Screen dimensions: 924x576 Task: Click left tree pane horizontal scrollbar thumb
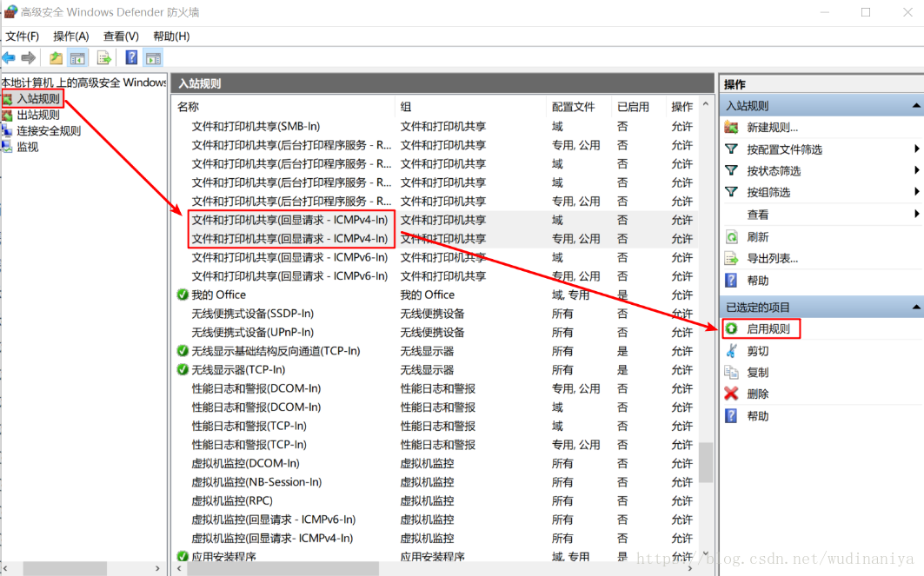[x=65, y=568]
